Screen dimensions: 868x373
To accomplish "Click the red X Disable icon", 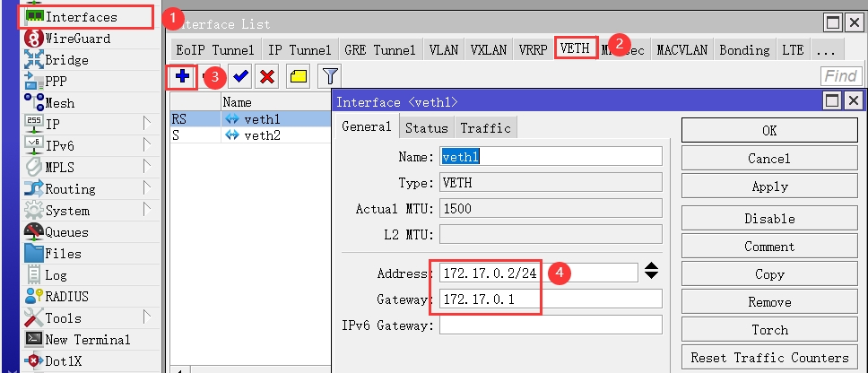I will click(x=266, y=77).
